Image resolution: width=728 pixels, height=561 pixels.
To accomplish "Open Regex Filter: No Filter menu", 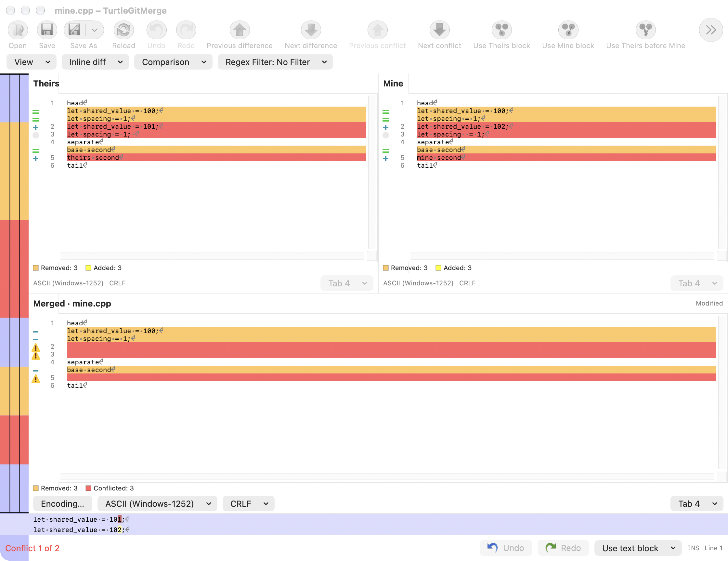I will coord(275,62).
